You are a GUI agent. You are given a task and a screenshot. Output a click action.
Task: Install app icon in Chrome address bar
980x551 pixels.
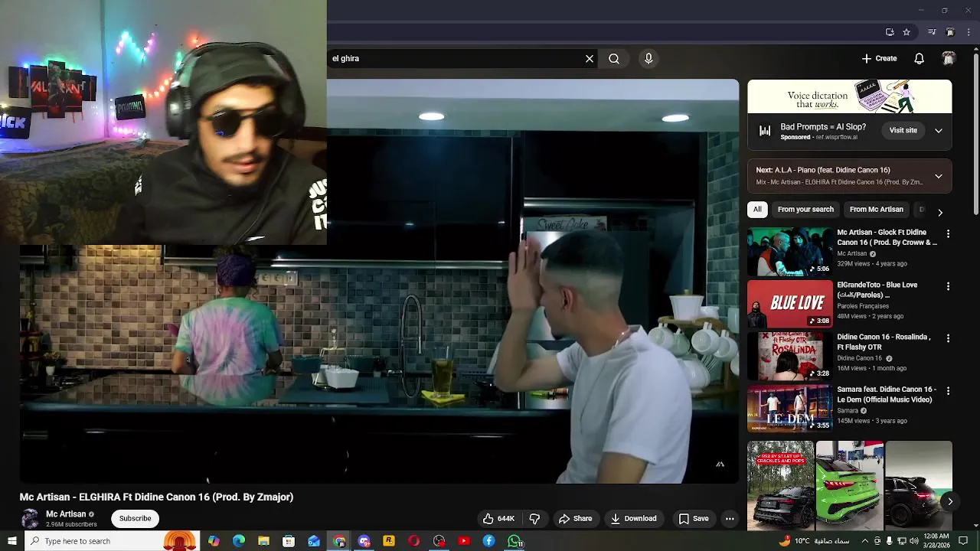(890, 32)
